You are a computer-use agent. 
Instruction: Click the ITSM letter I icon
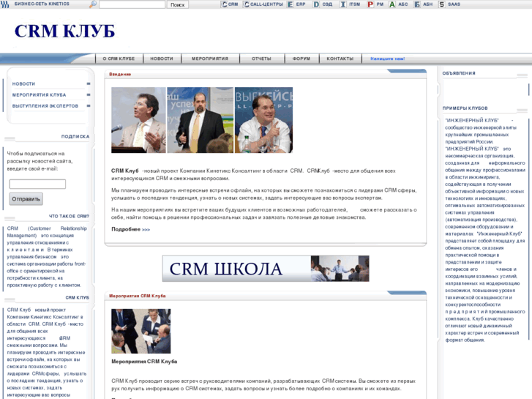click(343, 4)
